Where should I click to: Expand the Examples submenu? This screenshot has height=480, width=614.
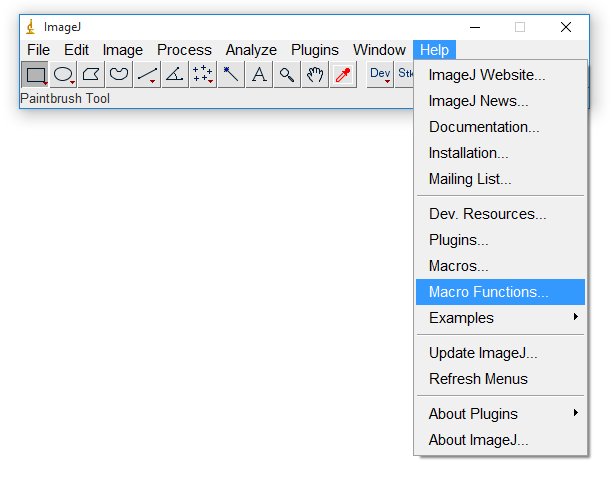tap(500, 318)
